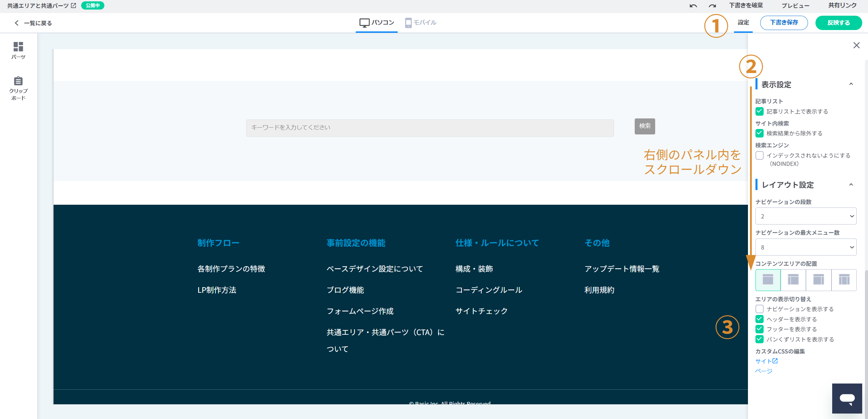Click footer heading 事前設定の機能
The image size is (868, 419).
356,243
